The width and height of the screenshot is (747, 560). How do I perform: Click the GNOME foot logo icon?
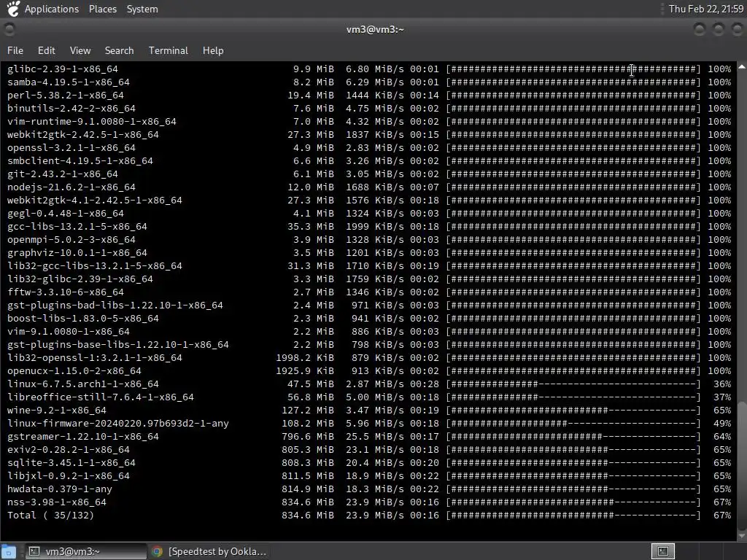pyautogui.click(x=13, y=9)
